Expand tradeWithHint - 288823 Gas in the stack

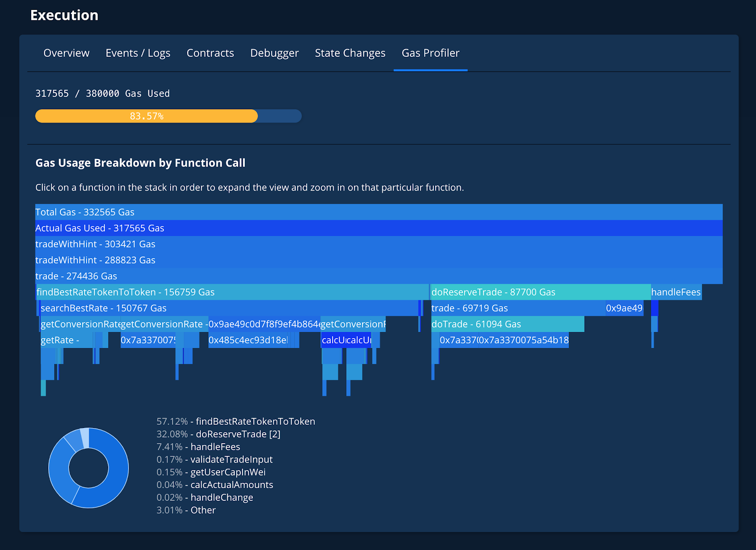pos(379,260)
